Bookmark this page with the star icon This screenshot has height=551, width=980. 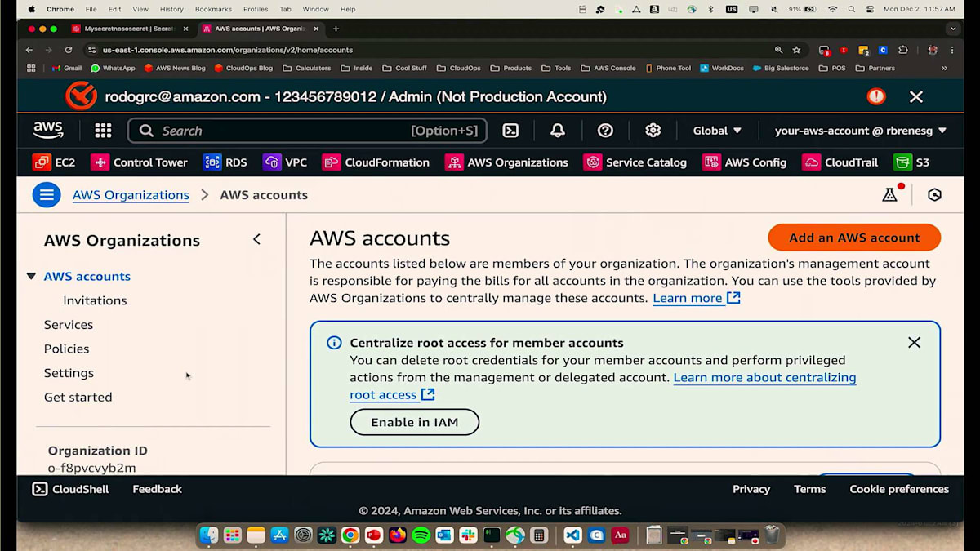[796, 50]
